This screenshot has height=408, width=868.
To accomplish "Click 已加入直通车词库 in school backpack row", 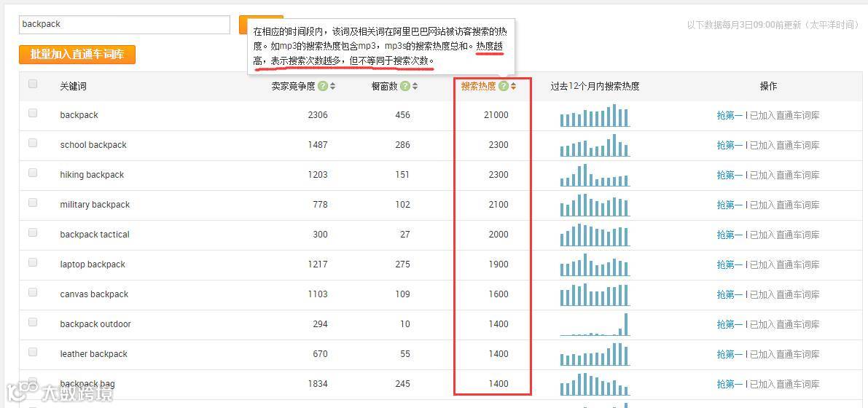I will pyautogui.click(x=784, y=145).
